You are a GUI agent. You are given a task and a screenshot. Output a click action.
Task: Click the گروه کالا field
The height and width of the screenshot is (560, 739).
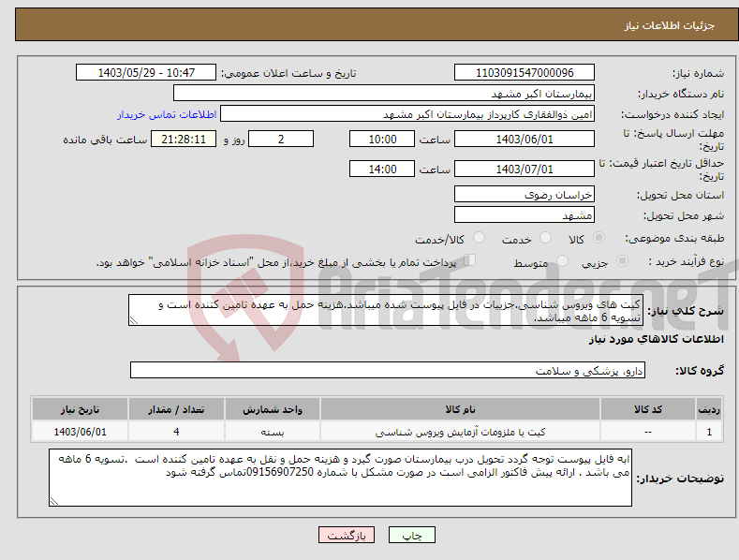pyautogui.click(x=388, y=371)
